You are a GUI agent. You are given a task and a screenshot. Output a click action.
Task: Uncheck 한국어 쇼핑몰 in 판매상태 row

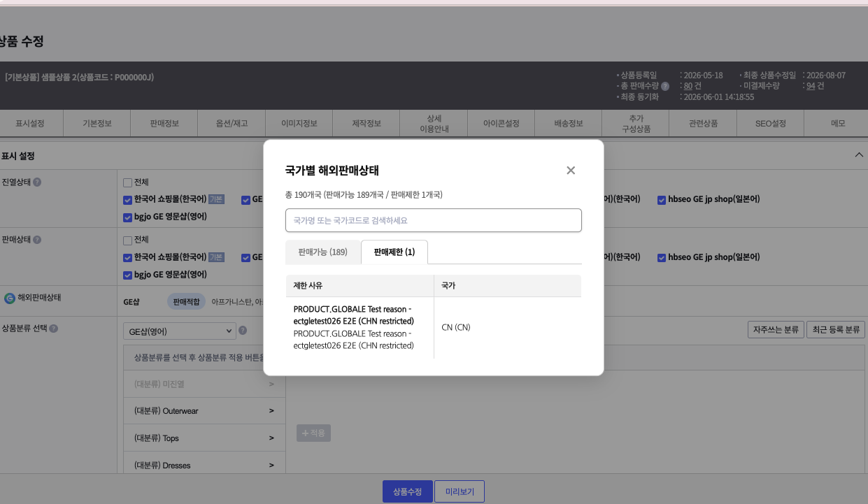click(x=127, y=257)
